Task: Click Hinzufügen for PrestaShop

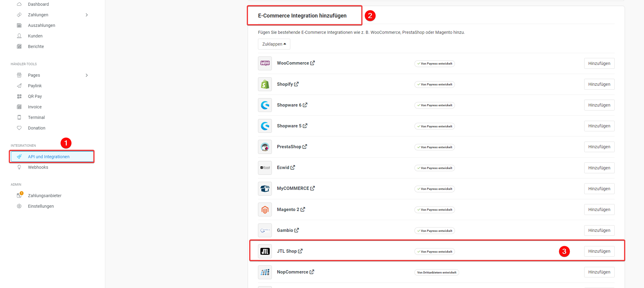Action: coord(599,147)
